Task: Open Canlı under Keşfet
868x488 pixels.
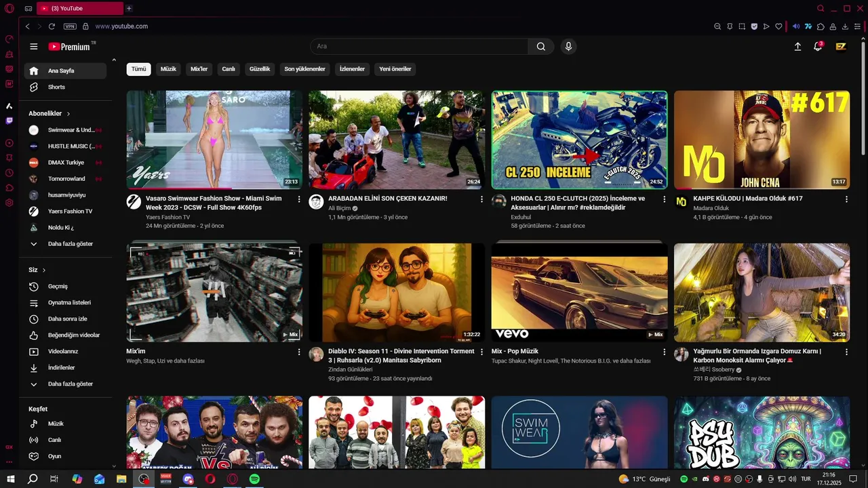Action: click(65, 440)
